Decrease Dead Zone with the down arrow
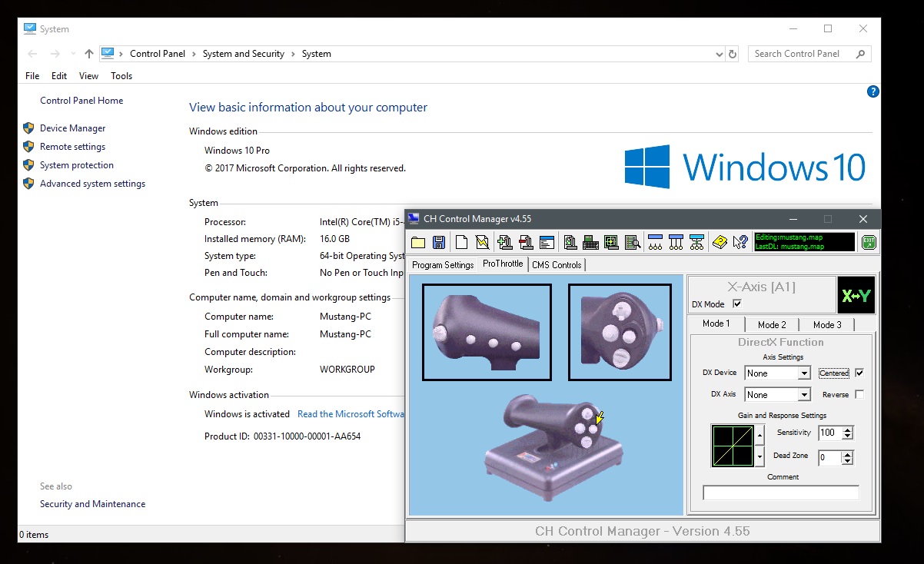 (x=847, y=461)
